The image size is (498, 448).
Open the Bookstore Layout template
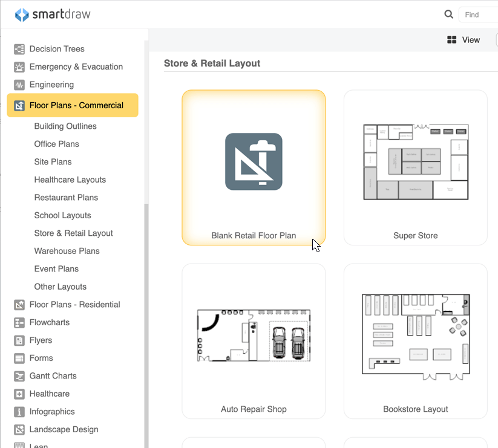(x=416, y=341)
